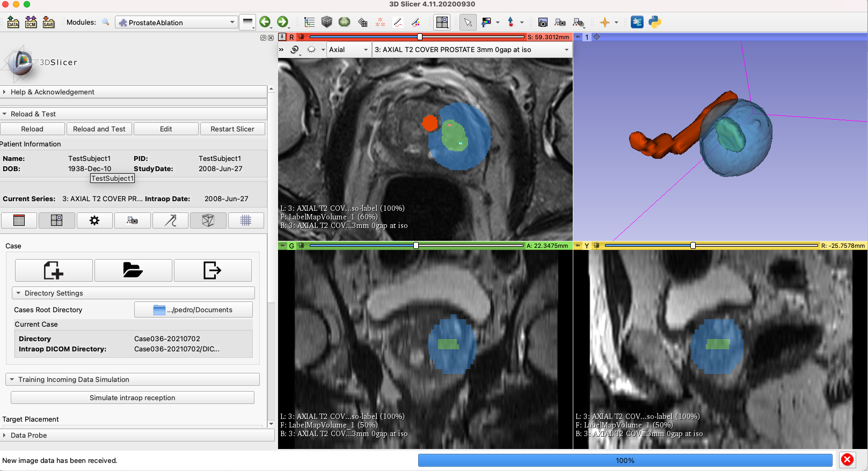Click the crosshair toolbar icon

604,22
